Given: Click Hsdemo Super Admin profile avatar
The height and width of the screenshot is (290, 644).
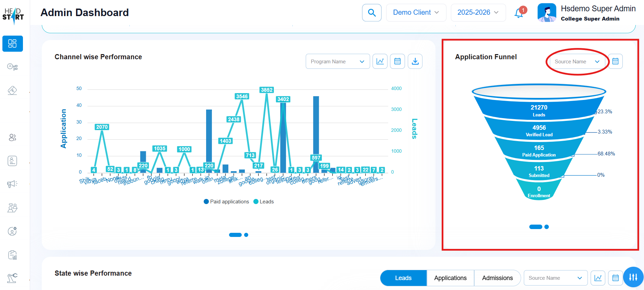Looking at the screenshot, I should (546, 13).
